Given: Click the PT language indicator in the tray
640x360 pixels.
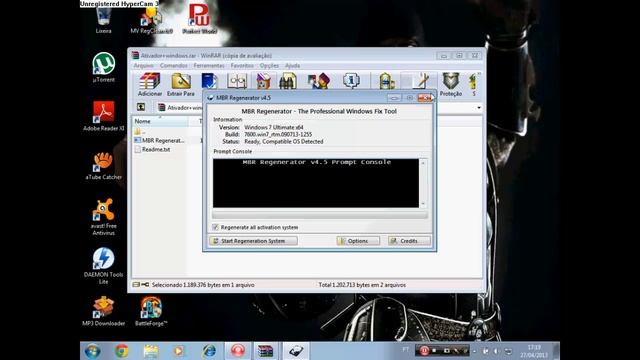Looking at the screenshot, I should coord(405,350).
